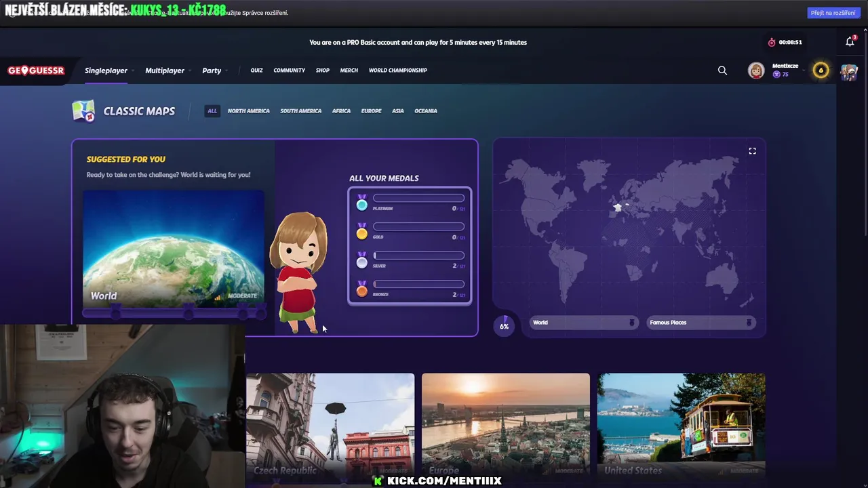This screenshot has width=868, height=488.
Task: Go to the Community page
Action: point(290,70)
